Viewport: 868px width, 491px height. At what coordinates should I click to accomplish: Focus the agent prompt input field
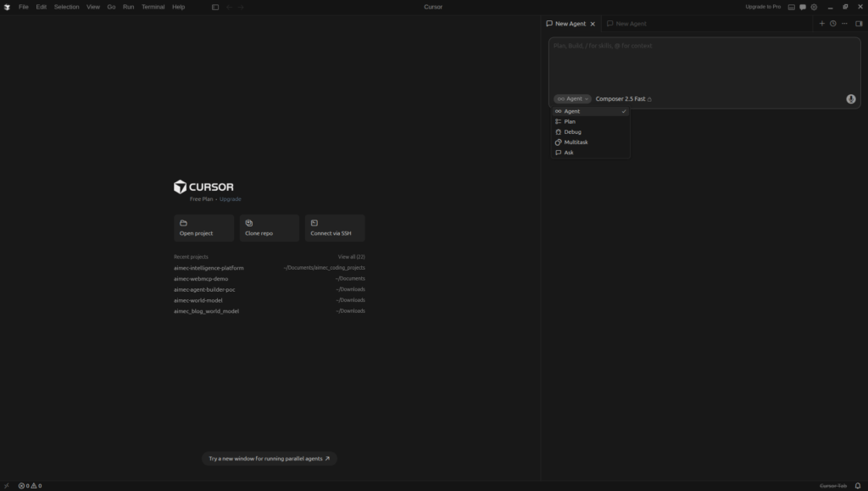(704, 64)
